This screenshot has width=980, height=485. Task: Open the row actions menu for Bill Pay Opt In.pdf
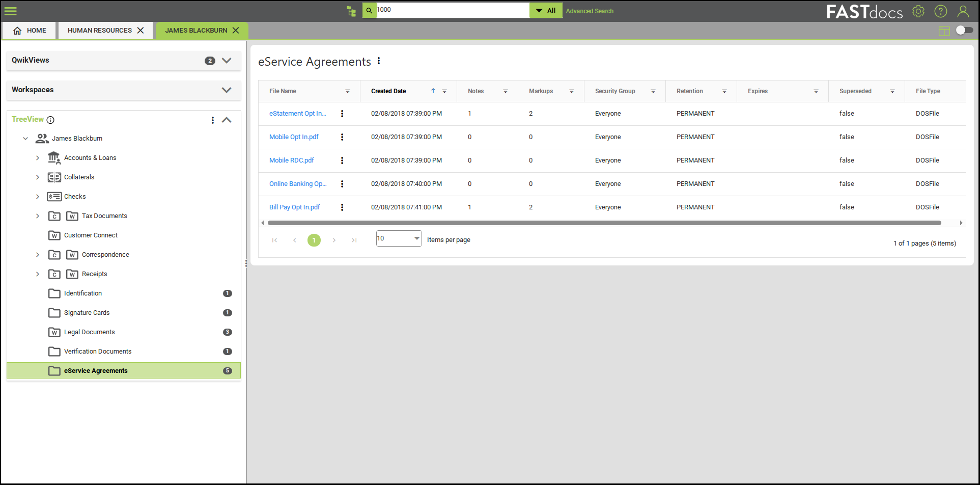[342, 207]
